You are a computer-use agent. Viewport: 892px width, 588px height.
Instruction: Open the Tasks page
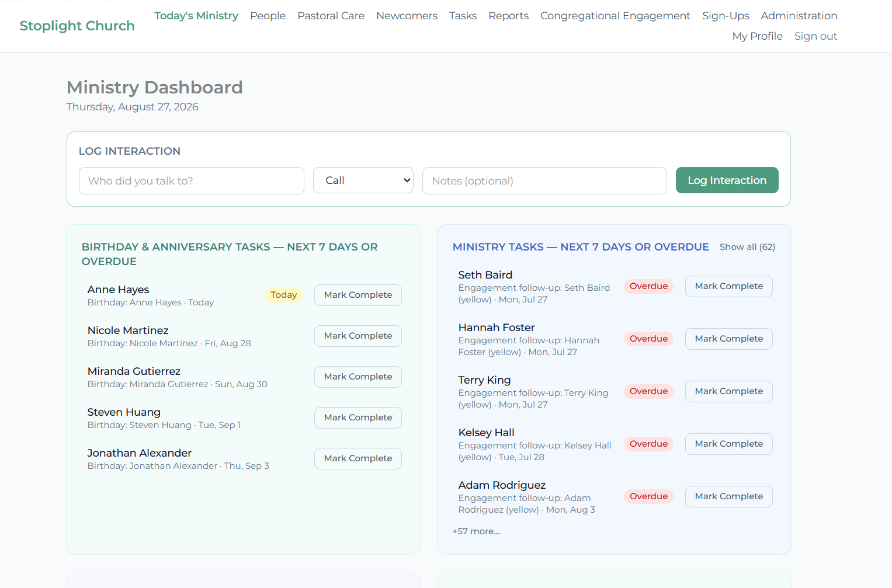[x=463, y=16]
